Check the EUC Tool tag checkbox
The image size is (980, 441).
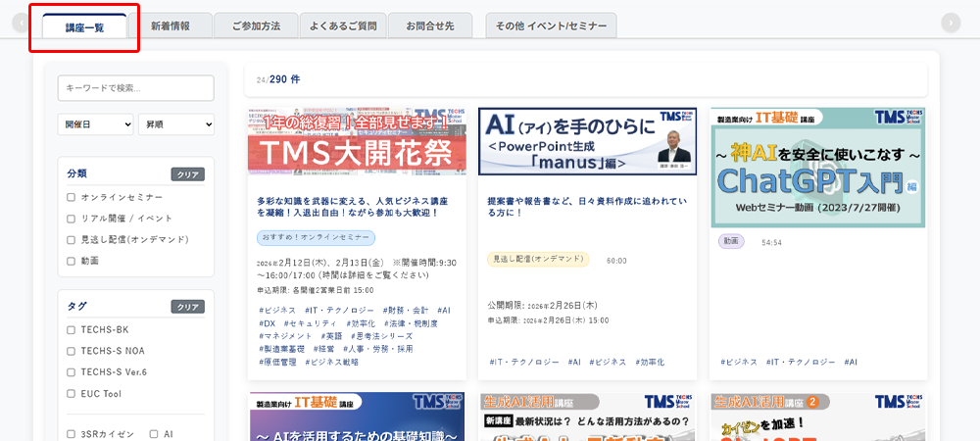71,394
